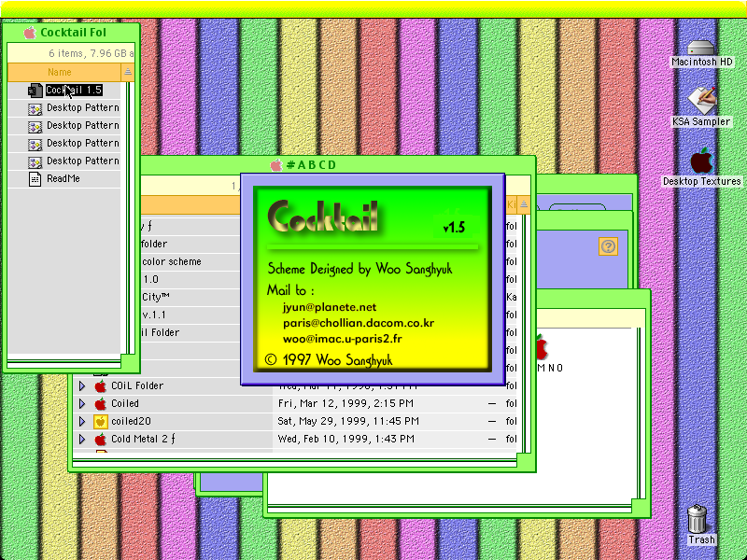Select the Trash icon
This screenshot has height=560, width=747.
697,519
